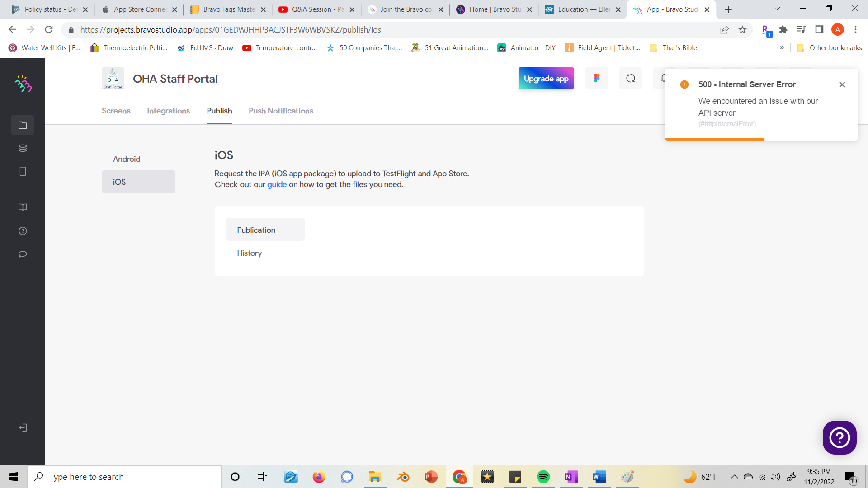Open a new browser tab

(728, 9)
